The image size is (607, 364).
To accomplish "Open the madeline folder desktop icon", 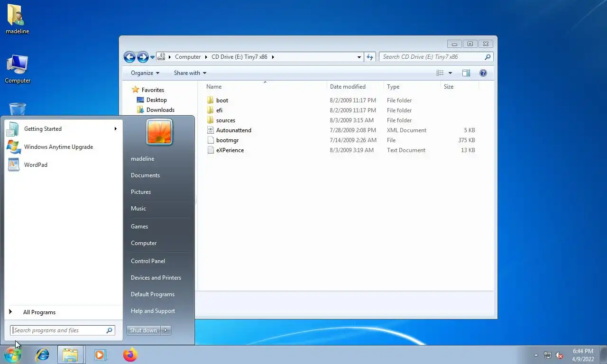I will pyautogui.click(x=17, y=19).
